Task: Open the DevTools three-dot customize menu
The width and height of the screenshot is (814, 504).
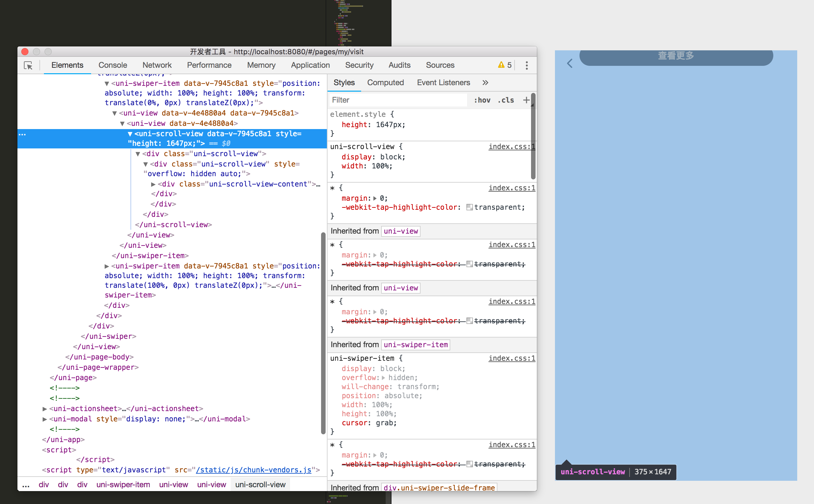Action: pos(527,65)
